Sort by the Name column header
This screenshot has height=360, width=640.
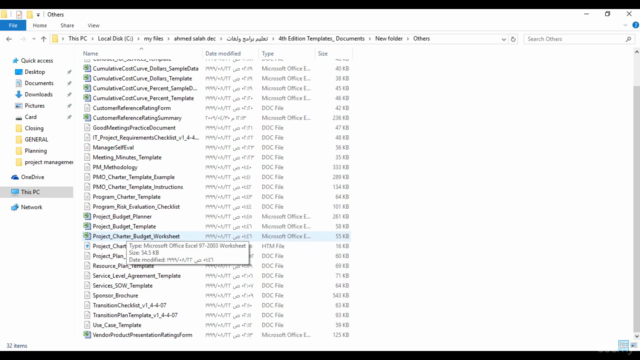pyautogui.click(x=91, y=53)
